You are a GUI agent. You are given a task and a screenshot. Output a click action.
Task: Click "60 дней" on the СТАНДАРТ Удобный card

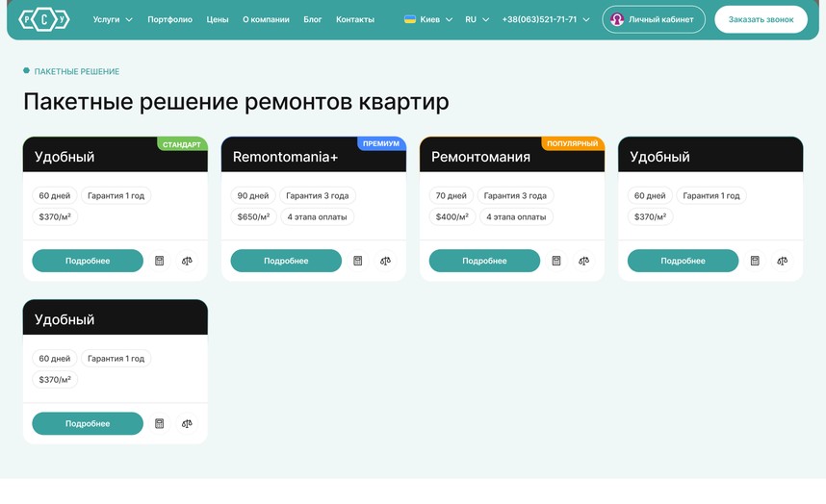(54, 195)
